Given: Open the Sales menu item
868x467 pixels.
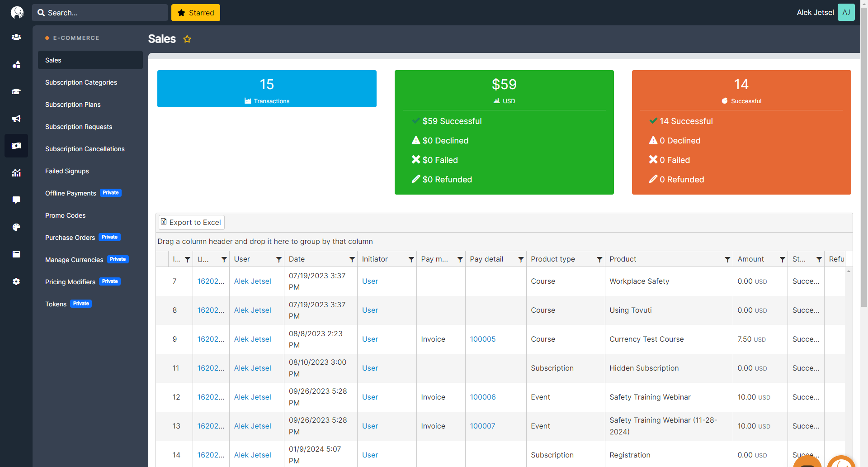Looking at the screenshot, I should point(90,60).
